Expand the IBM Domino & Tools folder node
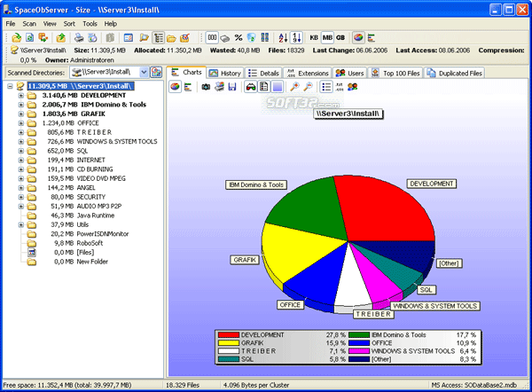 (21, 105)
